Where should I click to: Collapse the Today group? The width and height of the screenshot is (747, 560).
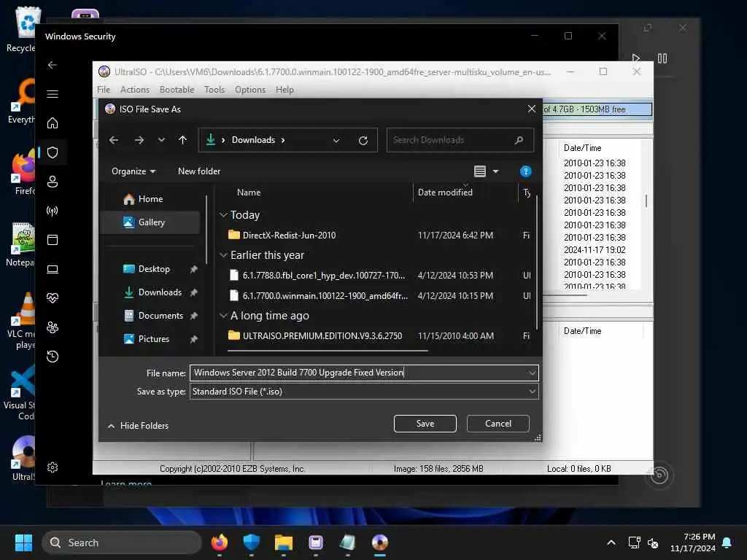(x=223, y=215)
